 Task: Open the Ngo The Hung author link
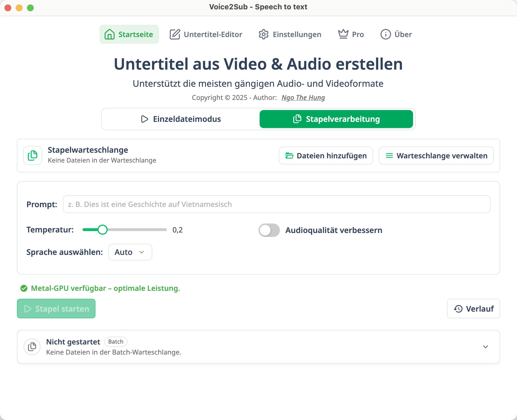[x=303, y=97]
